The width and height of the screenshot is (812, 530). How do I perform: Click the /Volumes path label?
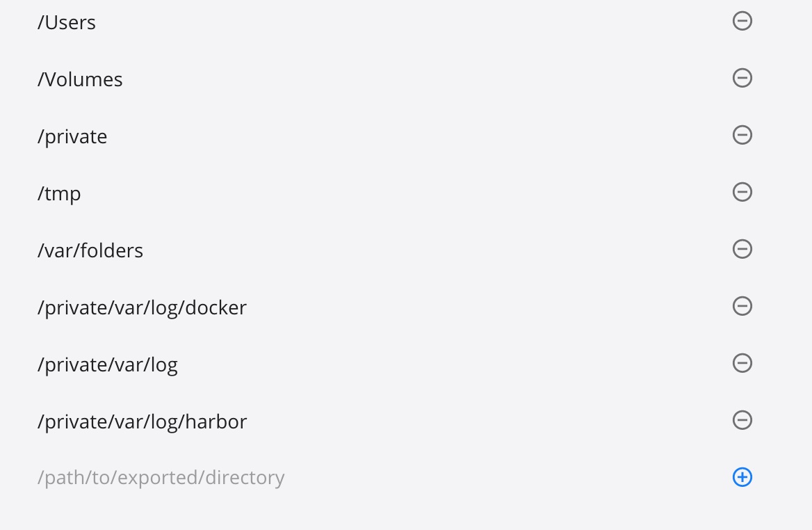pos(79,79)
